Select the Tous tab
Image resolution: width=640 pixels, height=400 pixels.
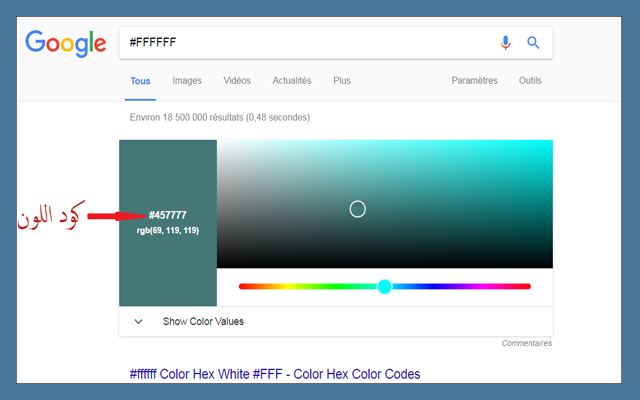140,81
